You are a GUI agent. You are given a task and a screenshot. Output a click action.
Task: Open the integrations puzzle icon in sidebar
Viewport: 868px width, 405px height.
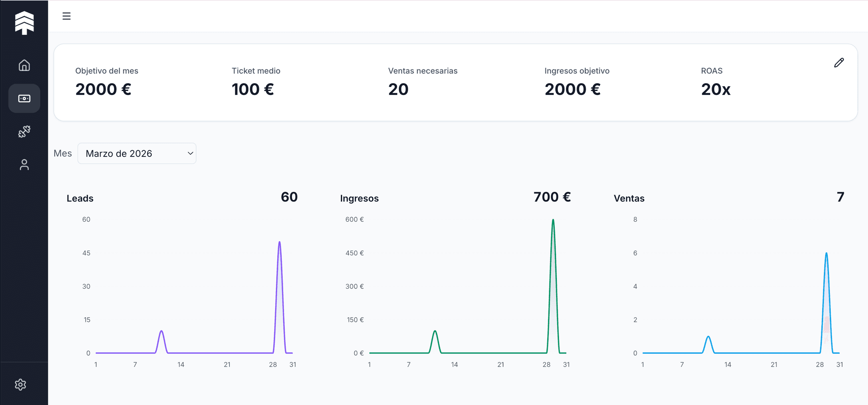coord(24,131)
